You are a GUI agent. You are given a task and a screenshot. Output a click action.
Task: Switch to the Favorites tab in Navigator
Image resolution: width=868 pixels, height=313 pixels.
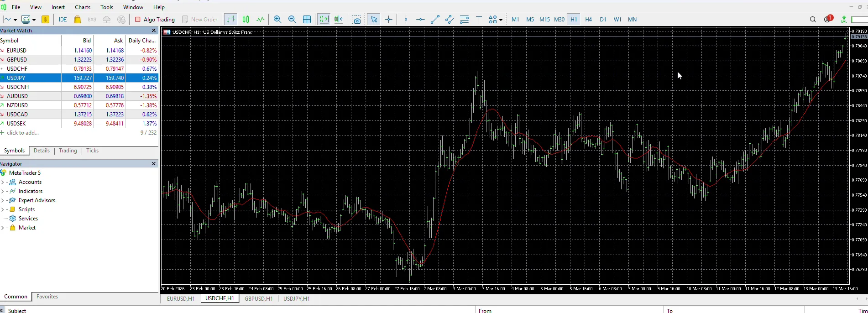click(47, 297)
